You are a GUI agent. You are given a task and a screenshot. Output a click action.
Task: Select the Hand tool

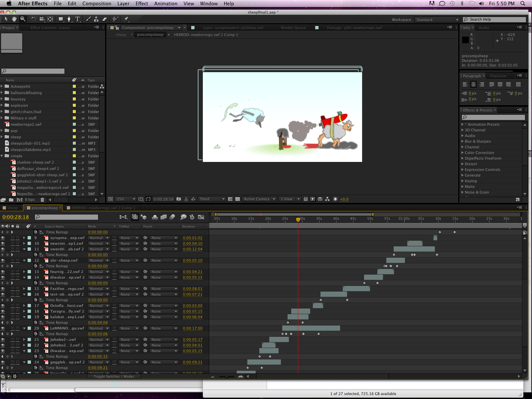(x=14, y=19)
